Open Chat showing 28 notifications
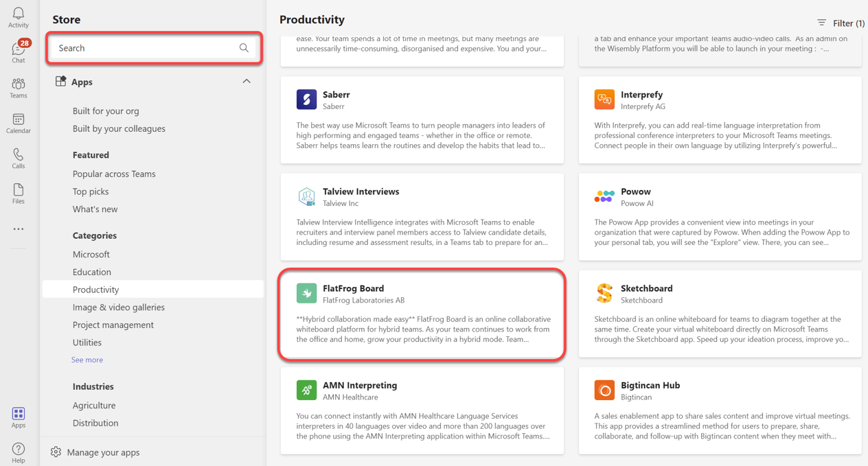868x466 pixels. (x=18, y=50)
